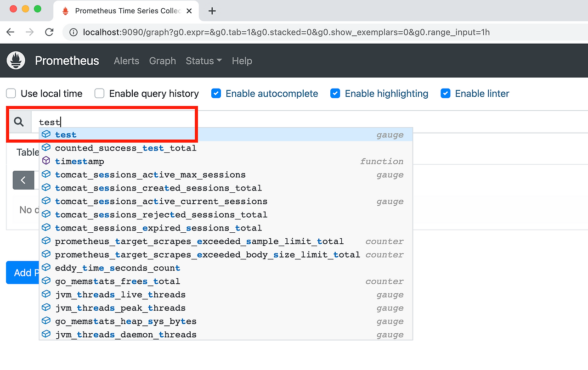Uncheck Enable linter

[445, 94]
